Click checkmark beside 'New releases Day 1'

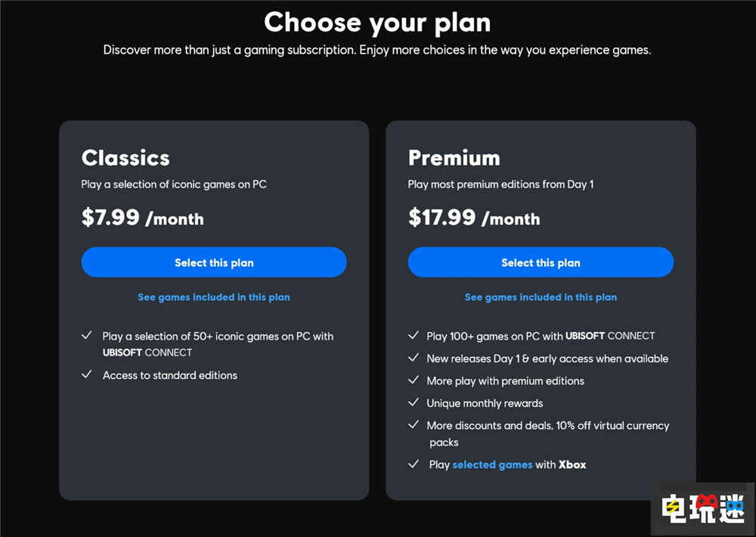pos(414,359)
